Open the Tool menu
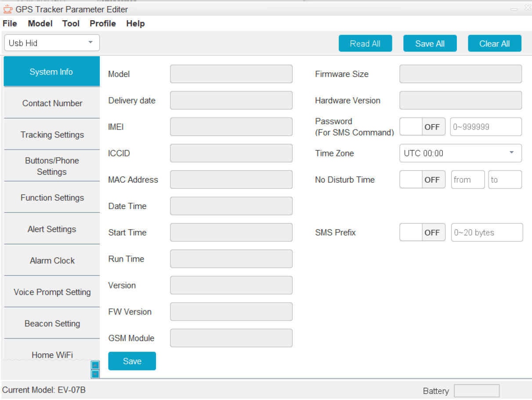Image resolution: width=532 pixels, height=400 pixels. (x=71, y=24)
